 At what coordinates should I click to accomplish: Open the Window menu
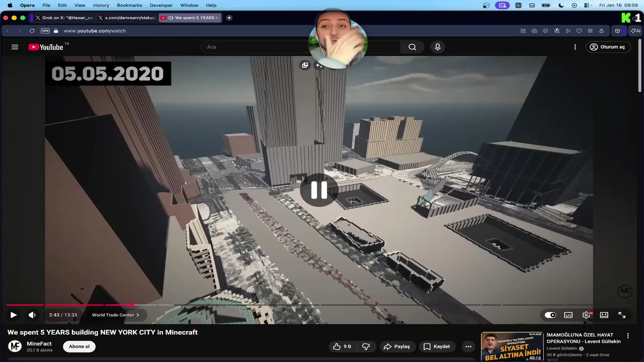tap(189, 5)
